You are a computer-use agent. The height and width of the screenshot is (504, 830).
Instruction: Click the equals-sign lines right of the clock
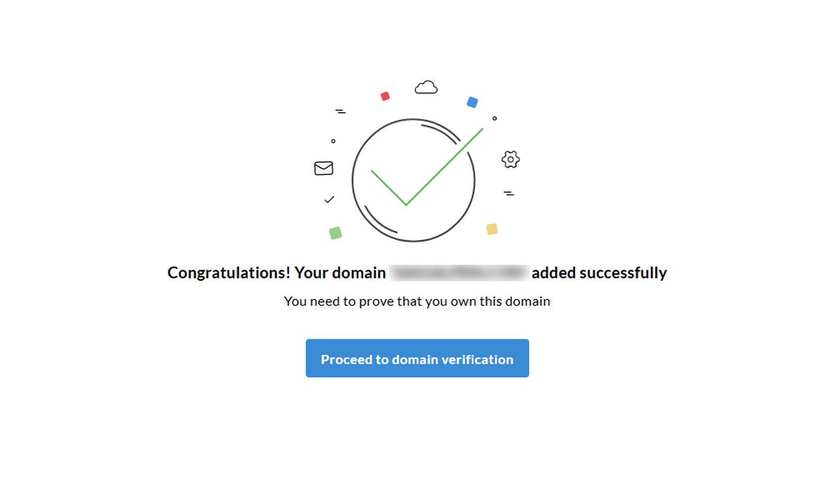(509, 193)
